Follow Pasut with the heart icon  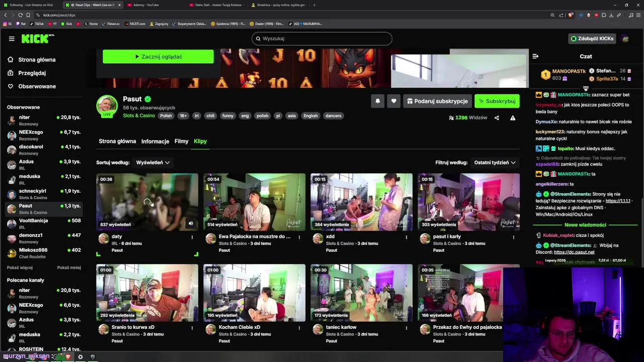click(394, 101)
